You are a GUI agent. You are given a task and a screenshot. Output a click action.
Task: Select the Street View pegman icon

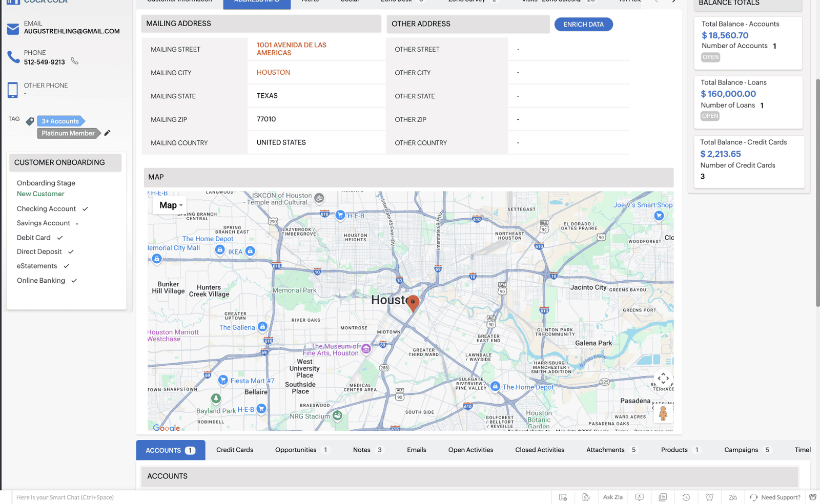pos(663,413)
